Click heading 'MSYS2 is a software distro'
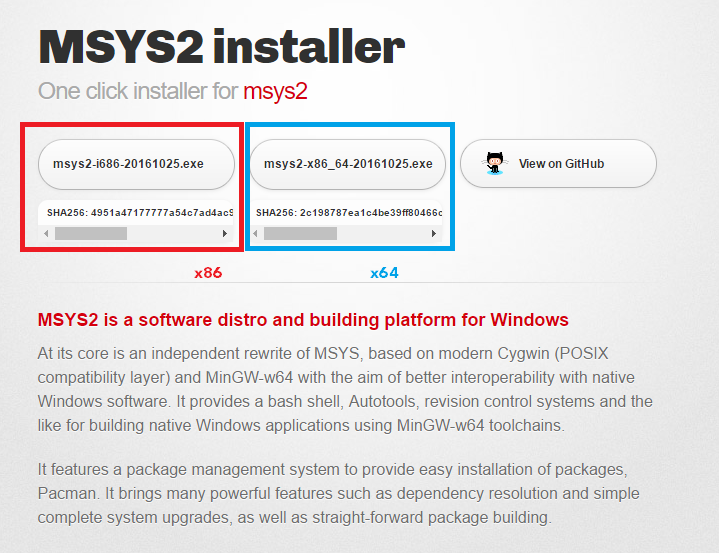 tap(303, 320)
